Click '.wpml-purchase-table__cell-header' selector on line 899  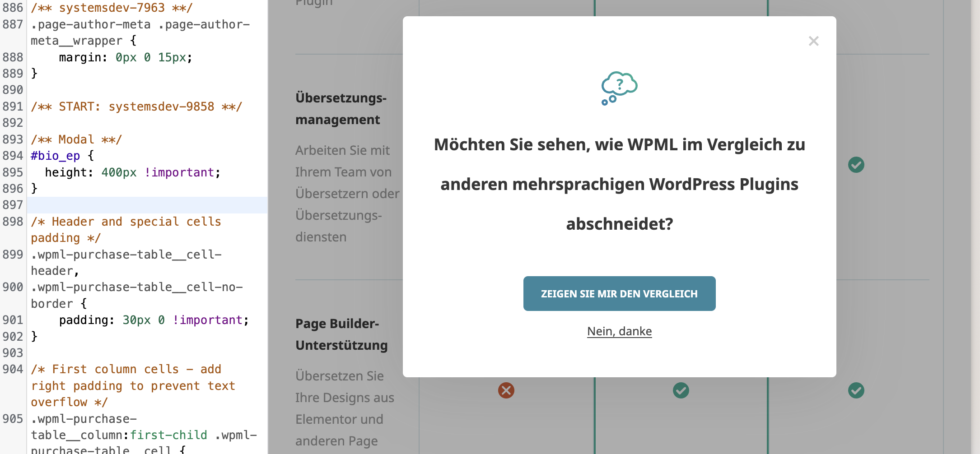[x=126, y=263]
